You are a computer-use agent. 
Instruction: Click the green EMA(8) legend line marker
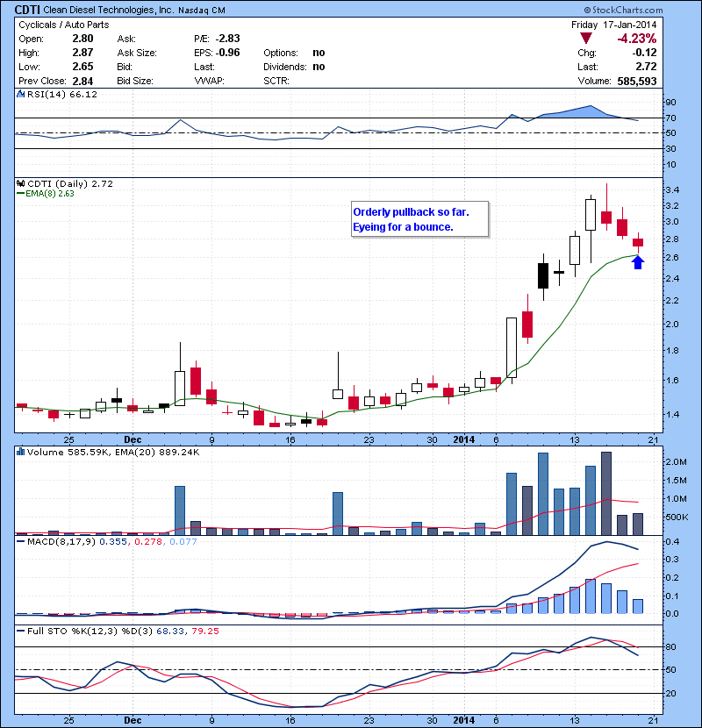[x=20, y=194]
